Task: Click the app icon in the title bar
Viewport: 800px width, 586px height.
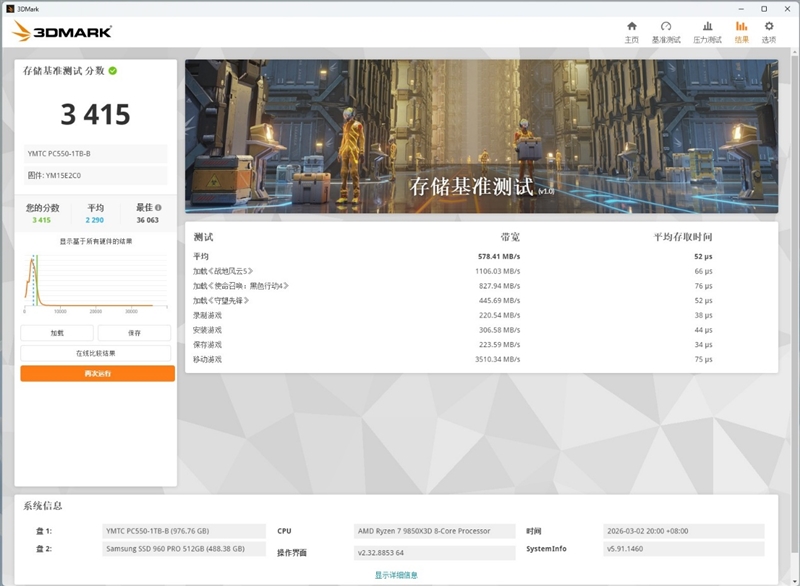Action: 10,7
